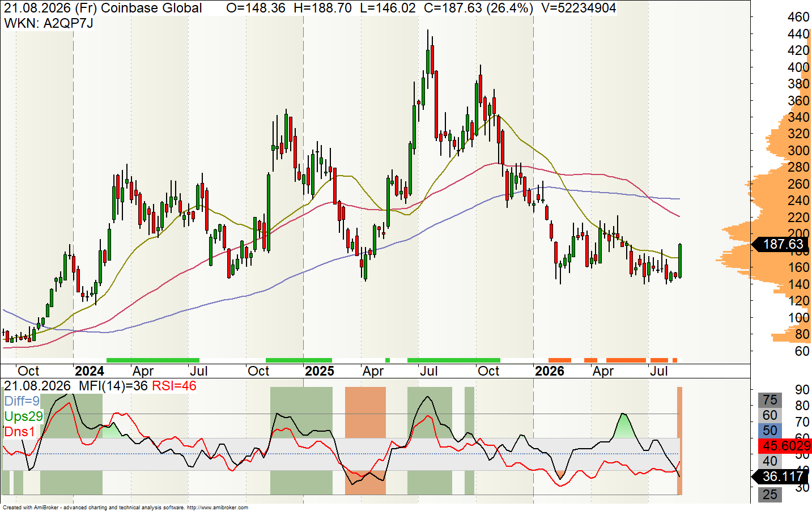Screen dimensions: 812x511
Task: Click the '2024' year label on time axis
Action: point(90,371)
